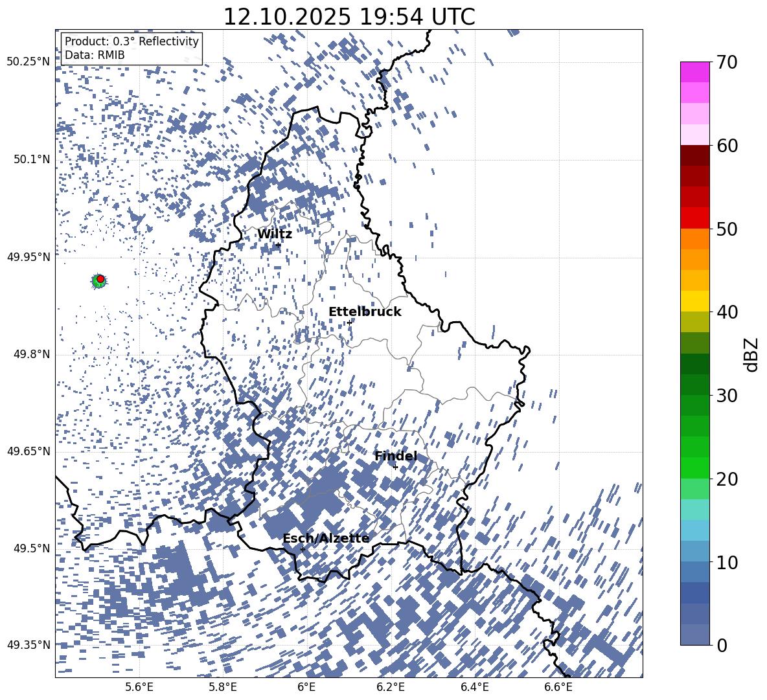Click the 5.8°E longitude tick label
The height and width of the screenshot is (700, 767).
223,687
